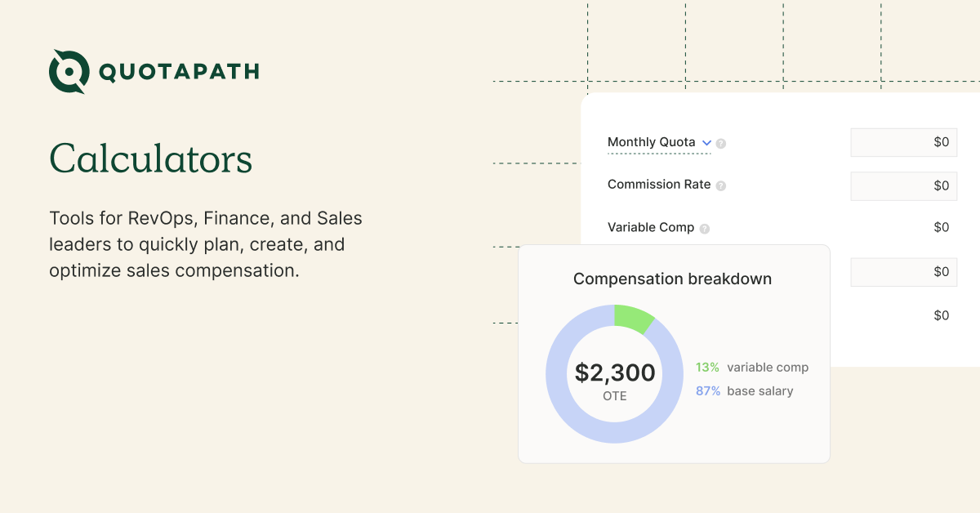Click the Calculators heading
980x513 pixels.
(x=151, y=158)
